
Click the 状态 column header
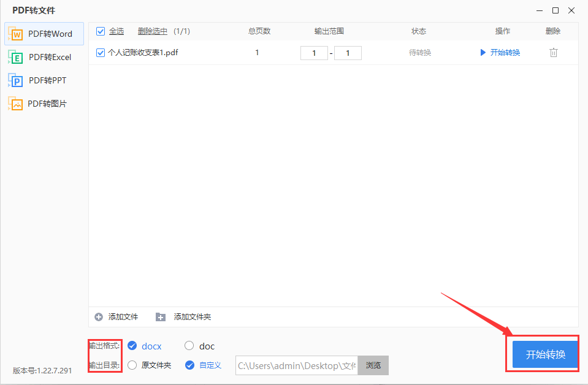click(419, 31)
